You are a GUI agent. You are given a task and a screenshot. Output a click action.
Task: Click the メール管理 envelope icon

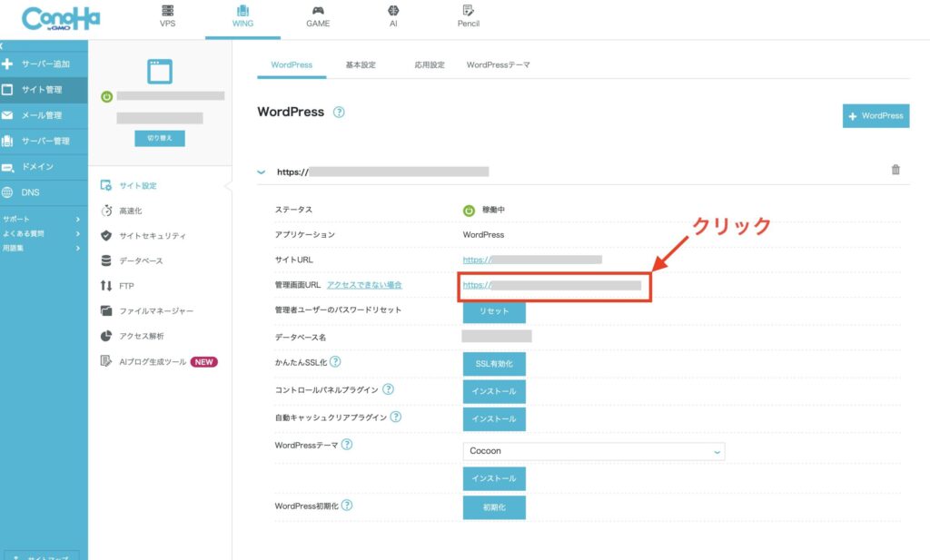[x=7, y=115]
